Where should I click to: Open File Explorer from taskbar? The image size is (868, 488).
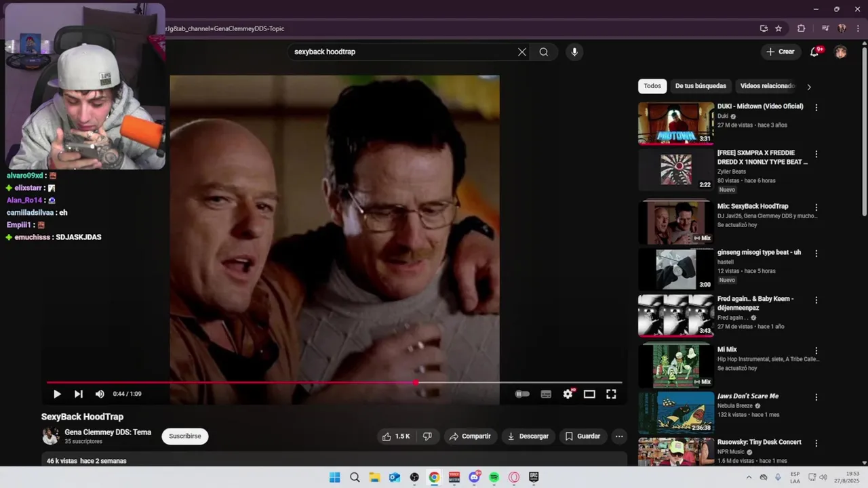(x=374, y=477)
